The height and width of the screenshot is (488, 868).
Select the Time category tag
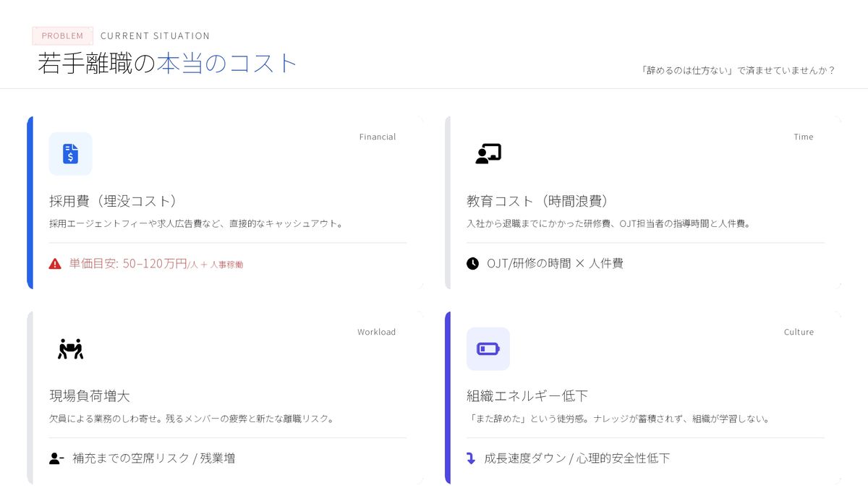(803, 137)
